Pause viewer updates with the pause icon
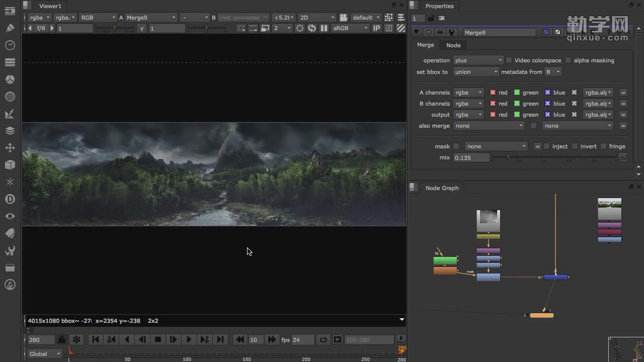The image size is (644, 362). point(324,28)
